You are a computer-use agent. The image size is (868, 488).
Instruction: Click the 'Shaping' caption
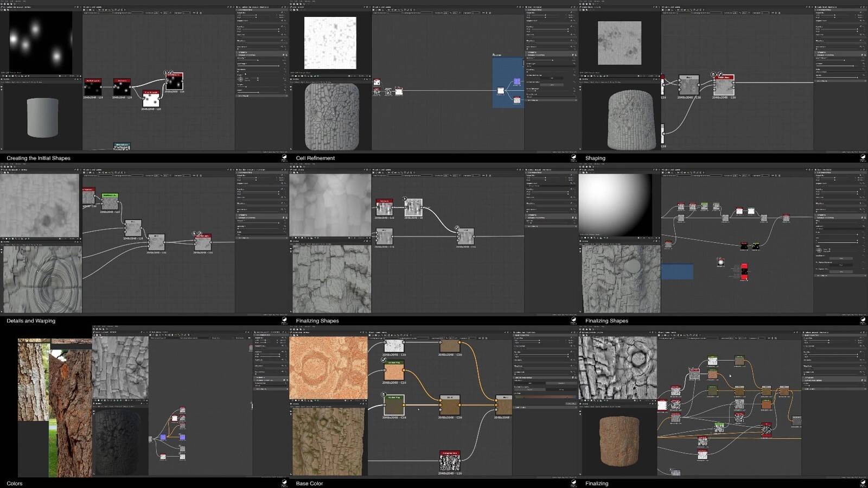595,158
